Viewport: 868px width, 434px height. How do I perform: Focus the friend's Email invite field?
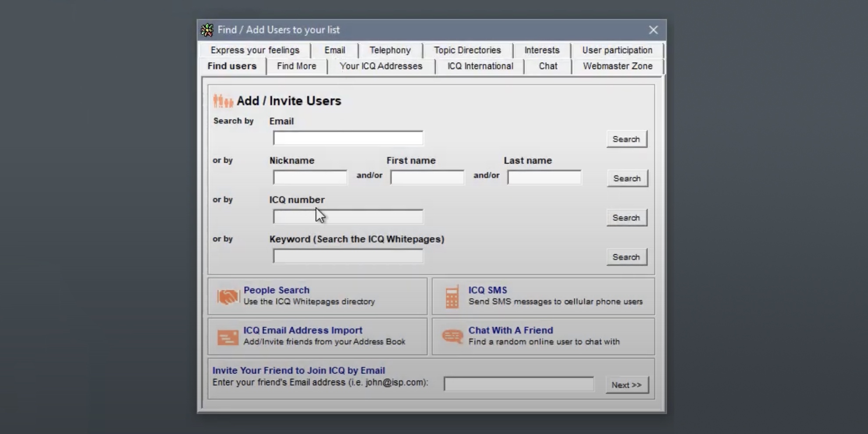tap(519, 384)
